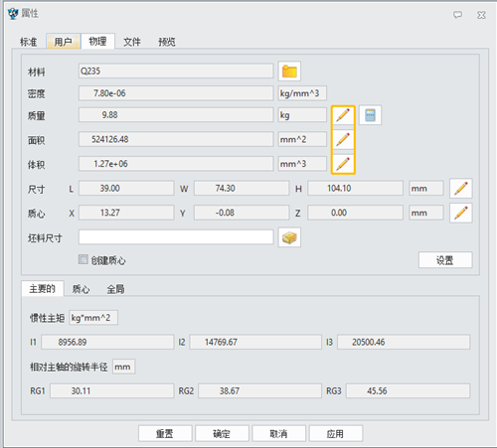Image resolution: width=497 pixels, height=448 pixels.
Task: Open the material library folder icon
Action: pos(289,72)
